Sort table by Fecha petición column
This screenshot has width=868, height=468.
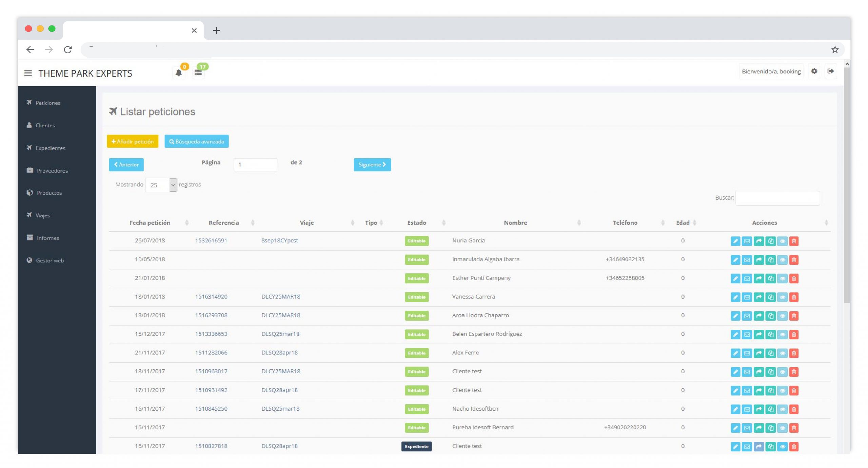150,223
